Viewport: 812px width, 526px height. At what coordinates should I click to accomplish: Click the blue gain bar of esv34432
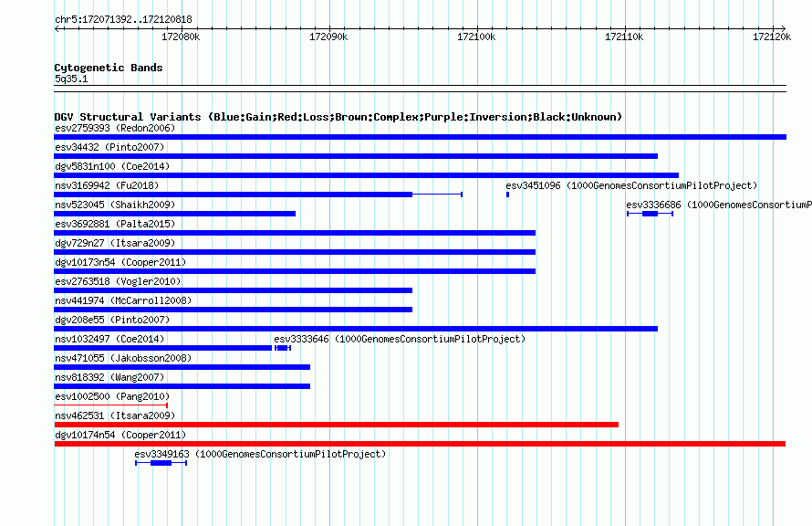tap(356, 156)
